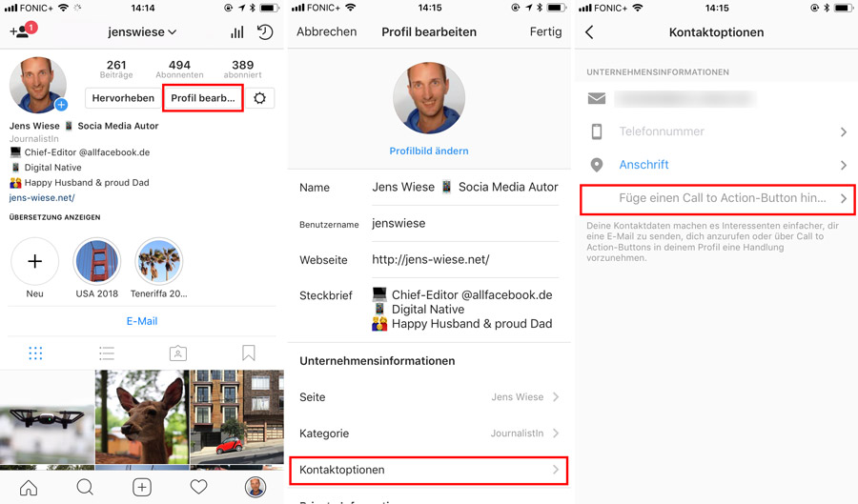Go back from Kontaktoptionen screen
The height and width of the screenshot is (504, 858).
tap(589, 32)
